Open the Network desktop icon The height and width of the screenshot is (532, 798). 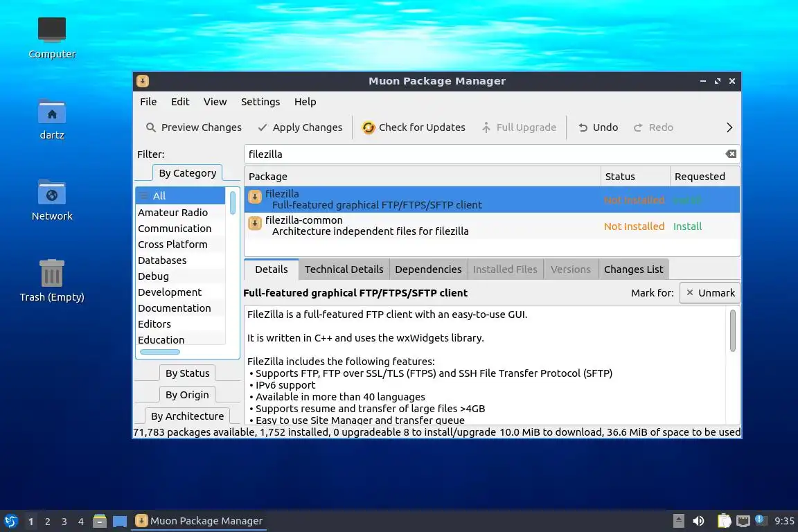(x=52, y=193)
